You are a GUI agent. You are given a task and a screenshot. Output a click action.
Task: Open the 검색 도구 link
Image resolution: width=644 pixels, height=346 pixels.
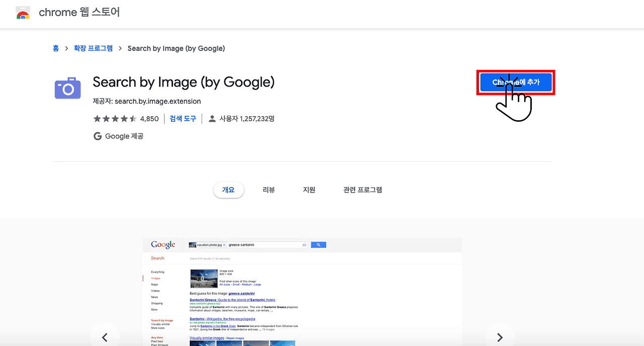click(182, 118)
